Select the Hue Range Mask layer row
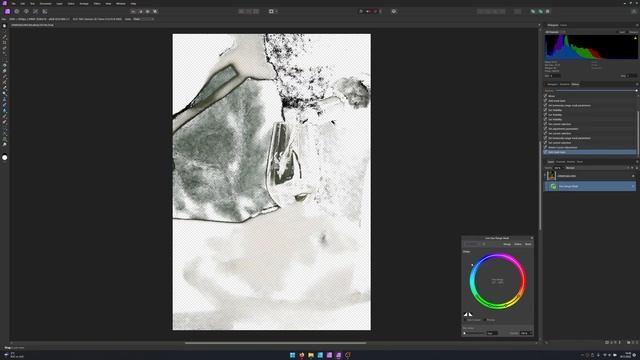 [590, 186]
